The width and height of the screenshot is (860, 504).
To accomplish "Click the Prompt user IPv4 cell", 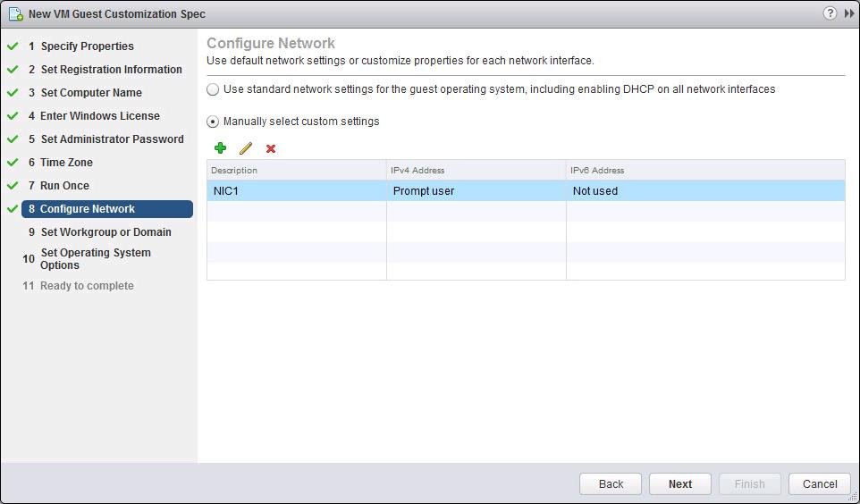I will [476, 191].
